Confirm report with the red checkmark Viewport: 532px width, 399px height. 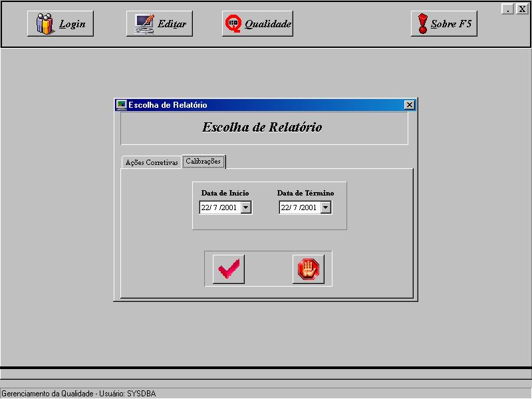(228, 269)
